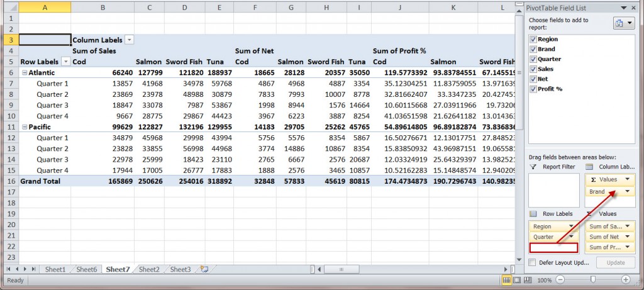Click the Report Filter drop area

click(553, 190)
